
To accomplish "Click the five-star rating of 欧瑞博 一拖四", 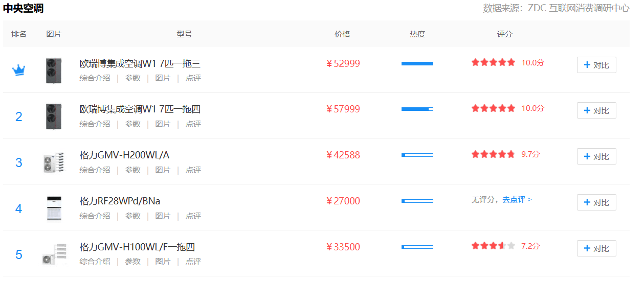I will coord(493,108).
